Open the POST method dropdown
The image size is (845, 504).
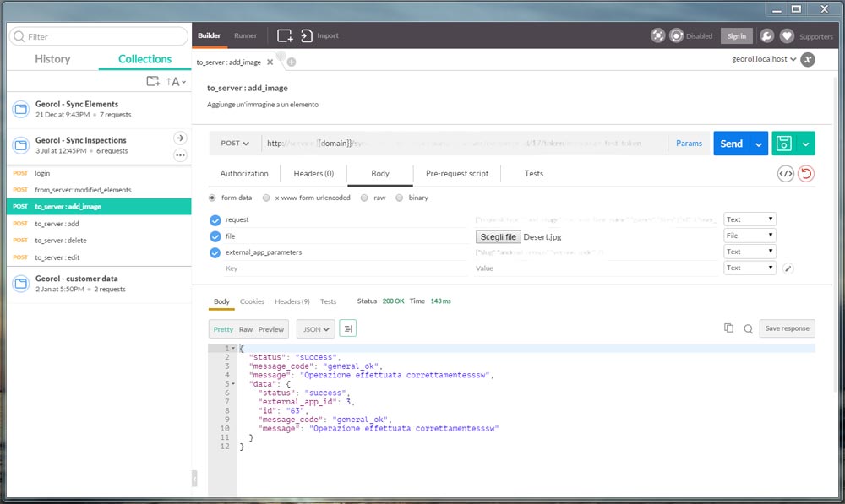(234, 144)
